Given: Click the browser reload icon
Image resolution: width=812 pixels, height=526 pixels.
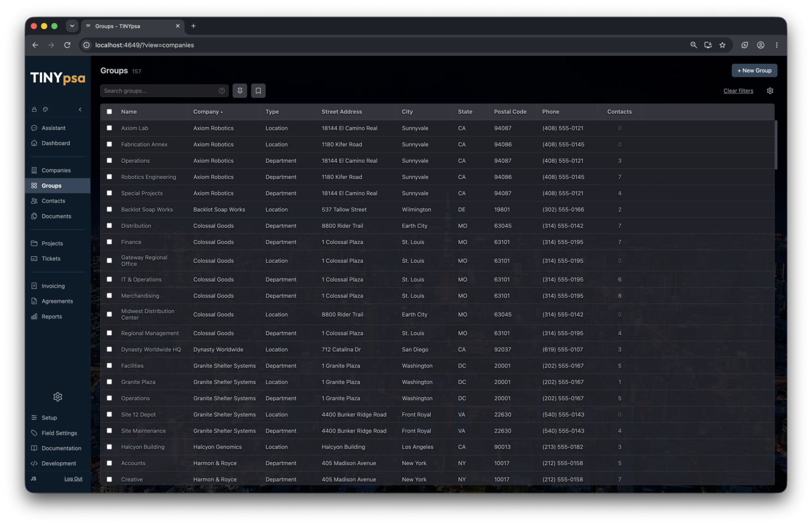Looking at the screenshot, I should point(67,45).
